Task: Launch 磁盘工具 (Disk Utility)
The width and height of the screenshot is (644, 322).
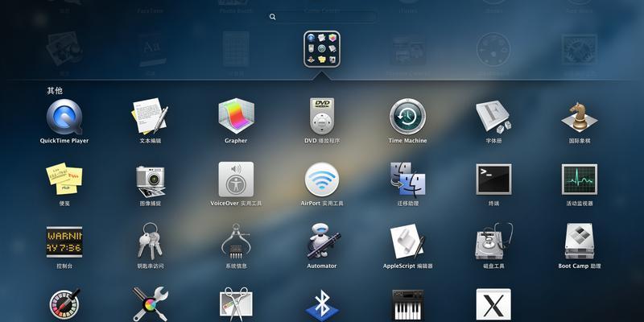Action: pos(494,242)
